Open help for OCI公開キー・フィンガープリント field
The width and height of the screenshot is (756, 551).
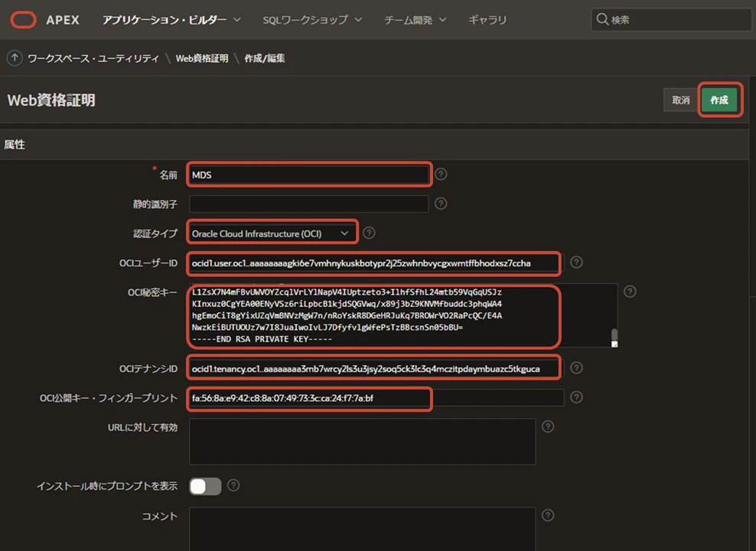576,397
